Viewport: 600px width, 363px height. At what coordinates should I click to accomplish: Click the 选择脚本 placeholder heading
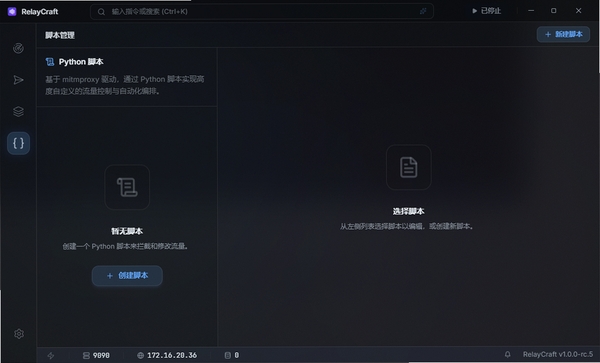409,211
